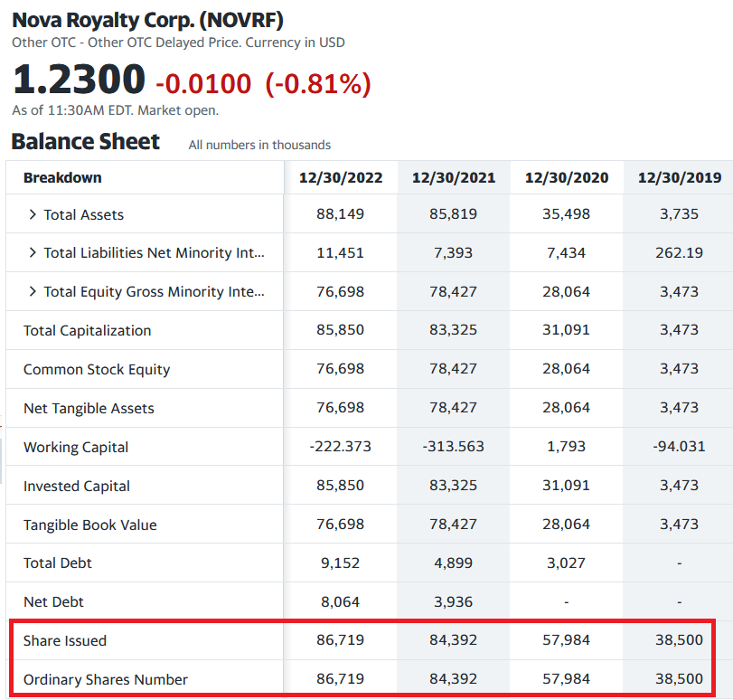Click the Breakdown column header
The height and width of the screenshot is (700, 733).
(x=62, y=177)
